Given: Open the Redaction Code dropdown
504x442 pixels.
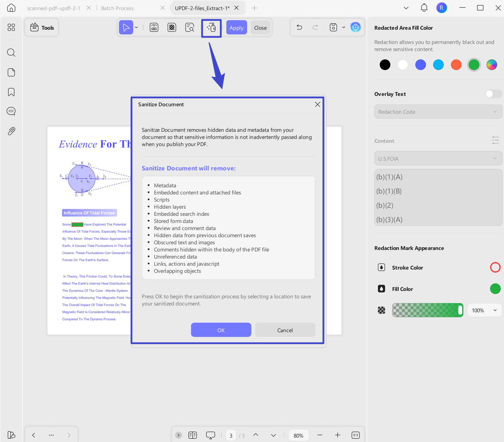Looking at the screenshot, I should pyautogui.click(x=438, y=112).
